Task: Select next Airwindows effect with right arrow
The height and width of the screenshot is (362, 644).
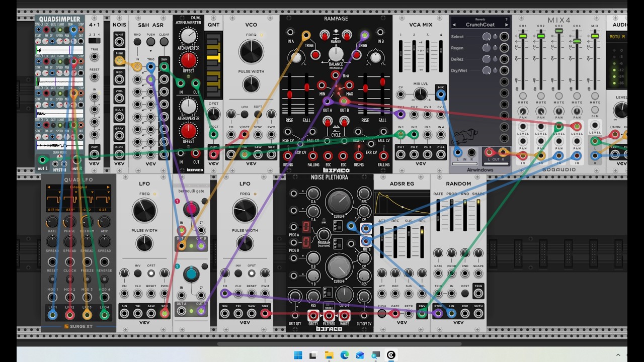Action: point(507,25)
